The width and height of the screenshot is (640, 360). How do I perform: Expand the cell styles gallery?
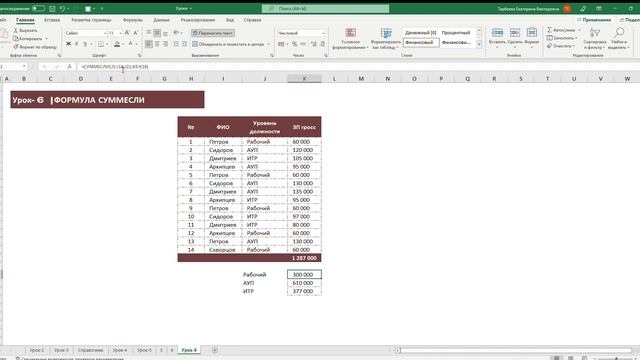(x=479, y=44)
